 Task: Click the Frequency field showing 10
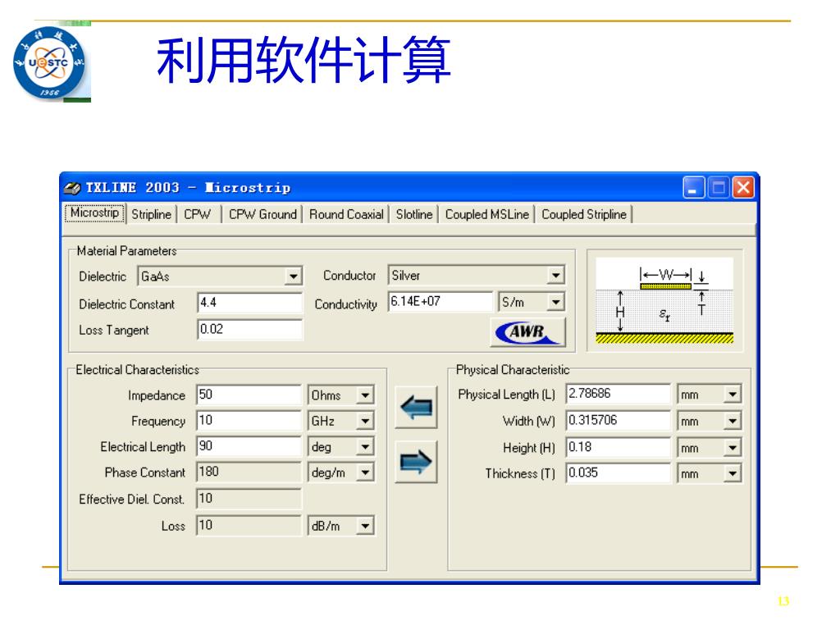[249, 421]
